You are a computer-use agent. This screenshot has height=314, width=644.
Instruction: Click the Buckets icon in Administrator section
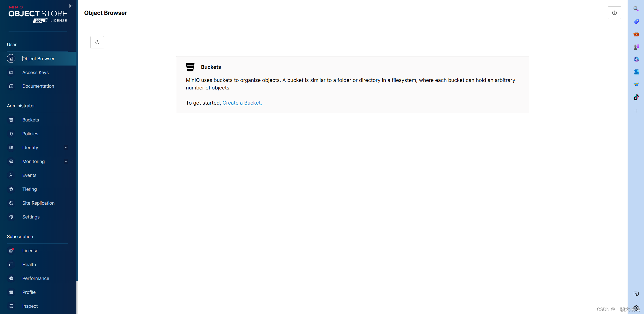point(11,119)
